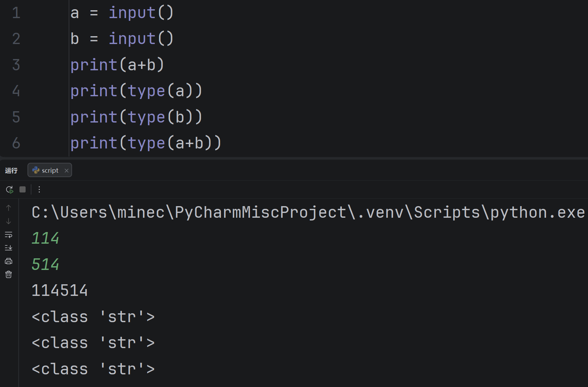Jump down the stack trace with down arrow
This screenshot has width=588, height=387.
click(9, 221)
